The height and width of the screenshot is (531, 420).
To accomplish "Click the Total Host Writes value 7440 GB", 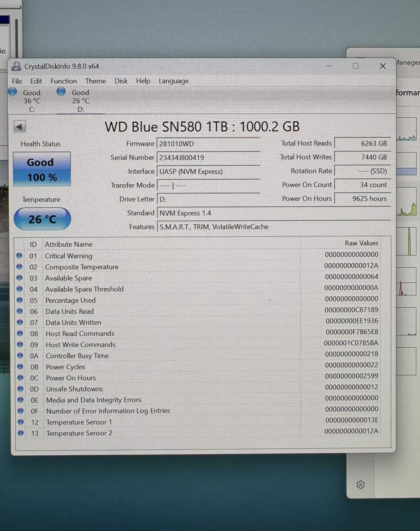I will (x=363, y=157).
